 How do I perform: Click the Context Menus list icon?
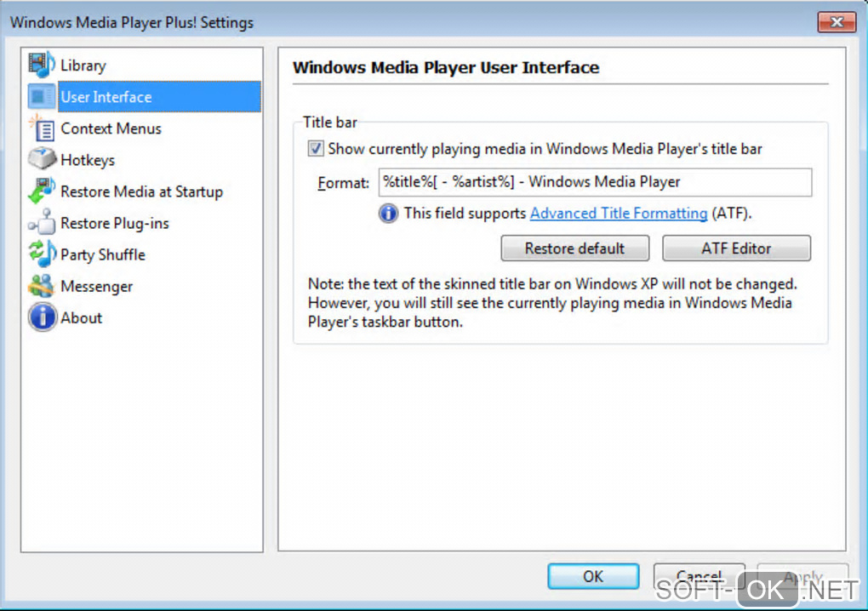point(42,128)
